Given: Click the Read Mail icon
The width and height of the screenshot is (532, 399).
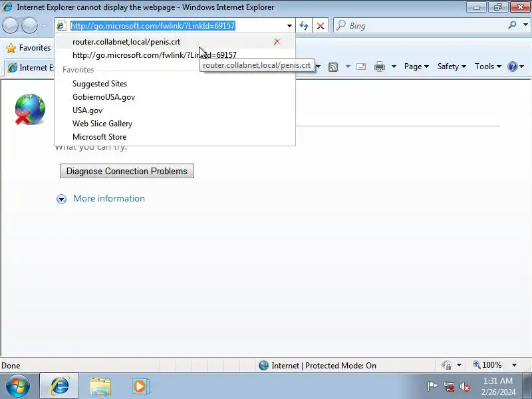Looking at the screenshot, I should (x=361, y=66).
